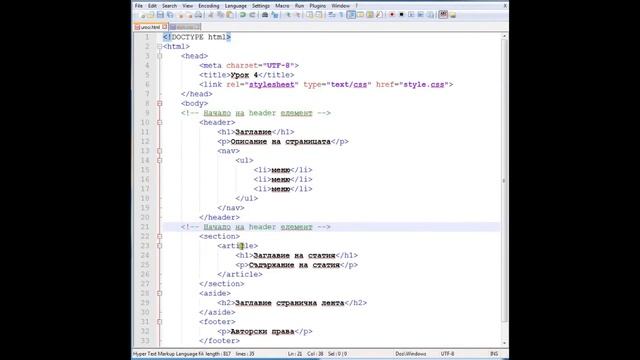640x360 pixels.
Task: Collapse the <body> fold on line 8
Action: pyautogui.click(x=160, y=104)
